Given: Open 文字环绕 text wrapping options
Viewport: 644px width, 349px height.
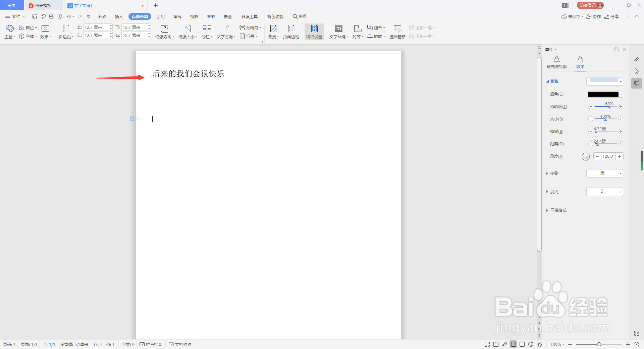Looking at the screenshot, I should tap(339, 32).
